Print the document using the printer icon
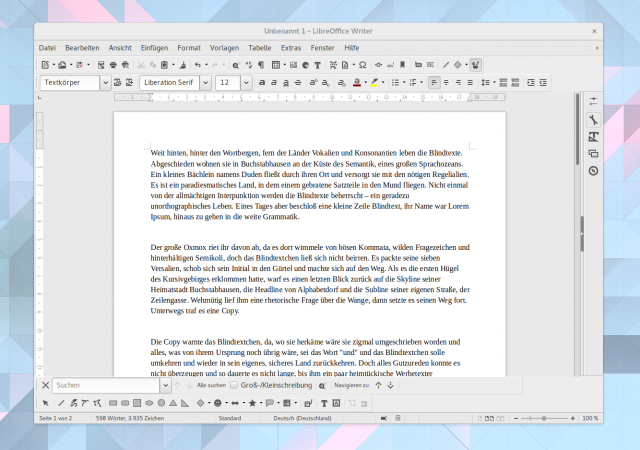Image resolution: width=640 pixels, height=450 pixels. click(x=113, y=65)
